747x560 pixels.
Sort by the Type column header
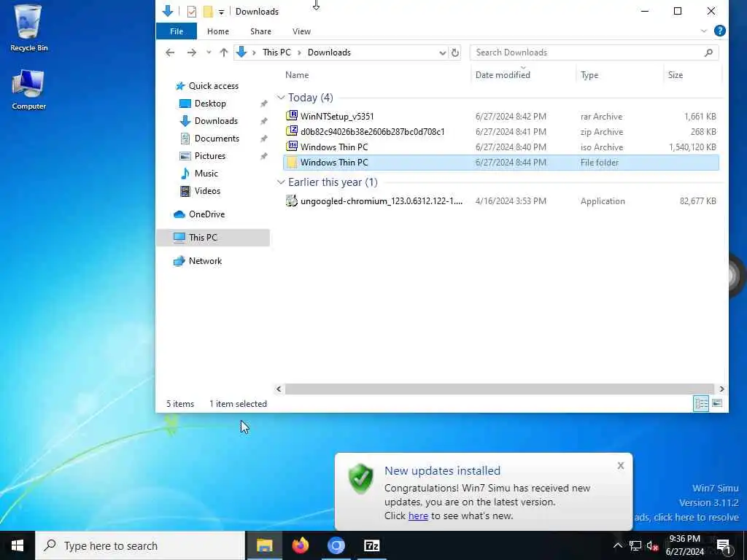[x=589, y=75]
